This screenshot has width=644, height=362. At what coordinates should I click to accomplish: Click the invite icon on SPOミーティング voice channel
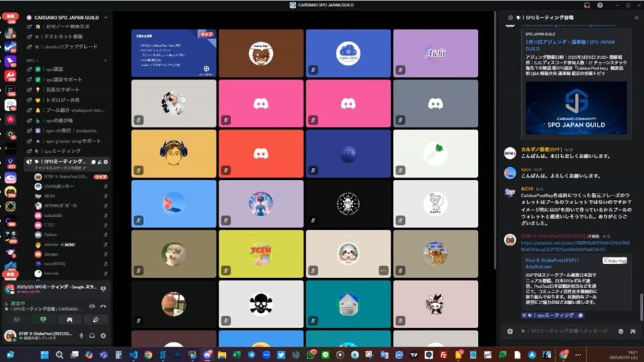click(99, 162)
